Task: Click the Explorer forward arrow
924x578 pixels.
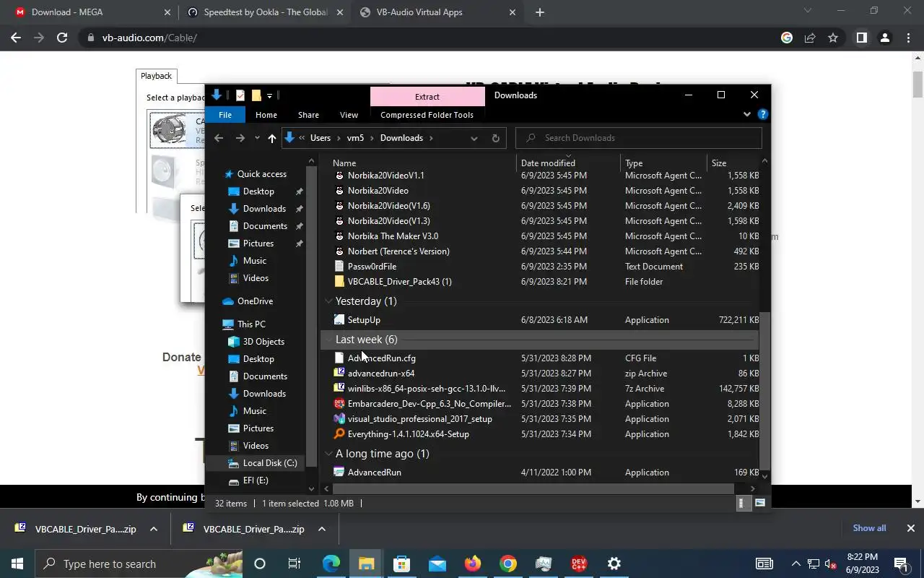Action: pos(240,138)
